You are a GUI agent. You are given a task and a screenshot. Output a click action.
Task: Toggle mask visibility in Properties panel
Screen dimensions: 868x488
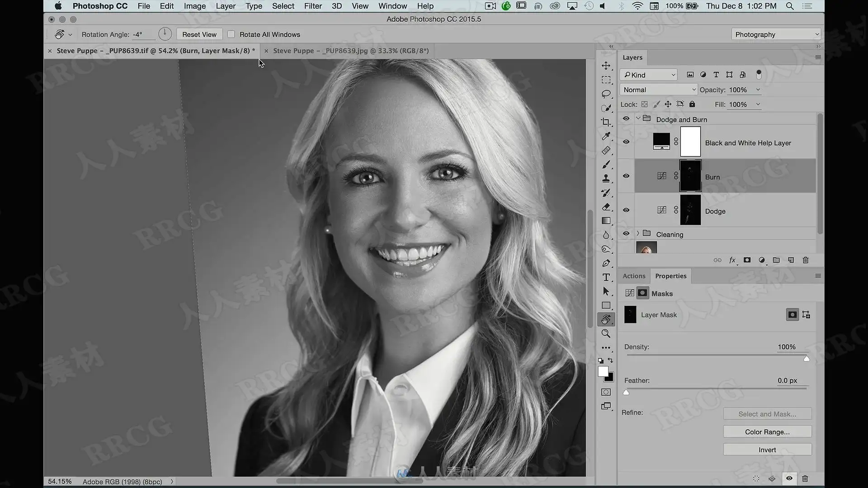[789, 478]
